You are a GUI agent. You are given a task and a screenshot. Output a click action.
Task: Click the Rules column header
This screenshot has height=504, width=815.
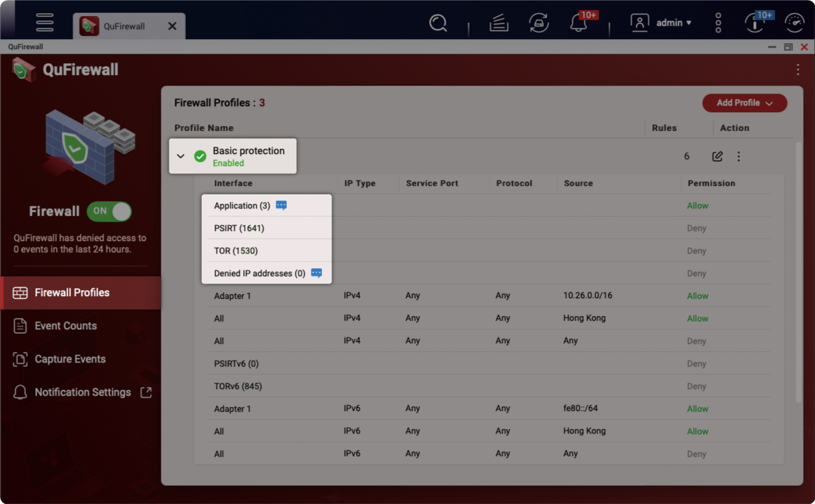click(664, 128)
